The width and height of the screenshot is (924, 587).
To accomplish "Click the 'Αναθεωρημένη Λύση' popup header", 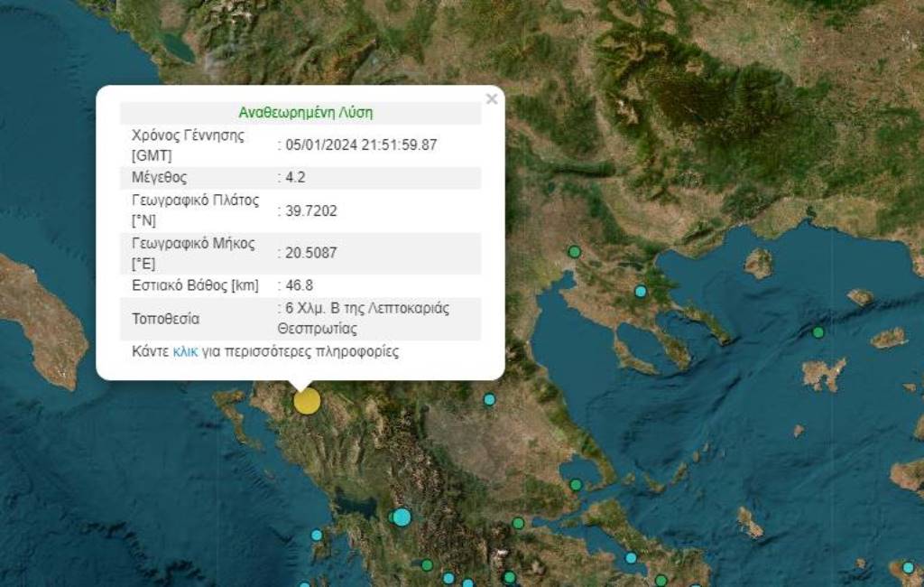I will pos(305,113).
